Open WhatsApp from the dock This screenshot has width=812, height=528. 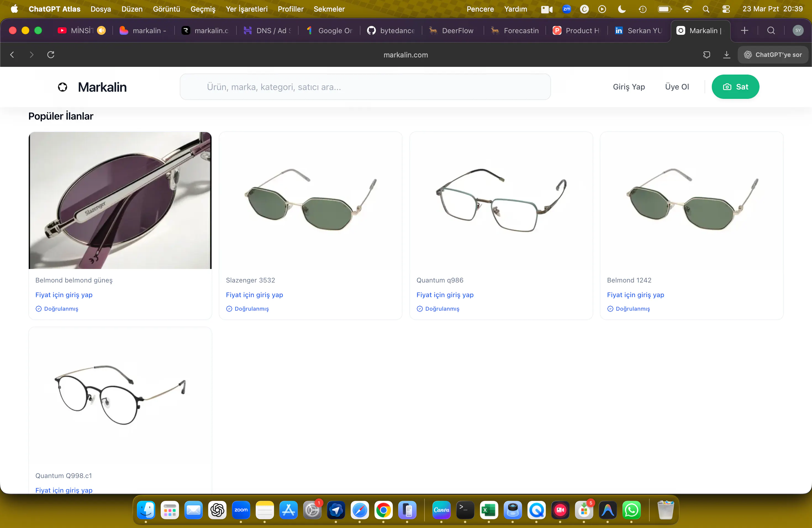[x=632, y=510]
